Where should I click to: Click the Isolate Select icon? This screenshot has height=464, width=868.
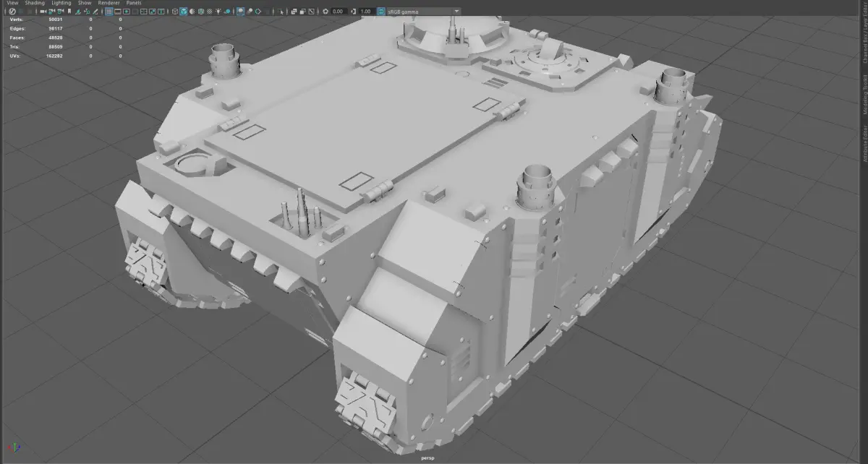coord(281,12)
